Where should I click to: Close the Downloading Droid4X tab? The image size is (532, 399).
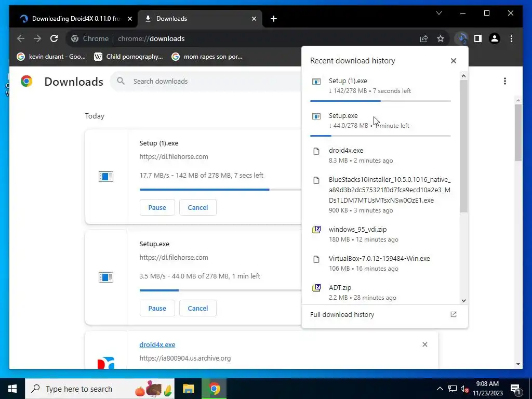point(129,19)
